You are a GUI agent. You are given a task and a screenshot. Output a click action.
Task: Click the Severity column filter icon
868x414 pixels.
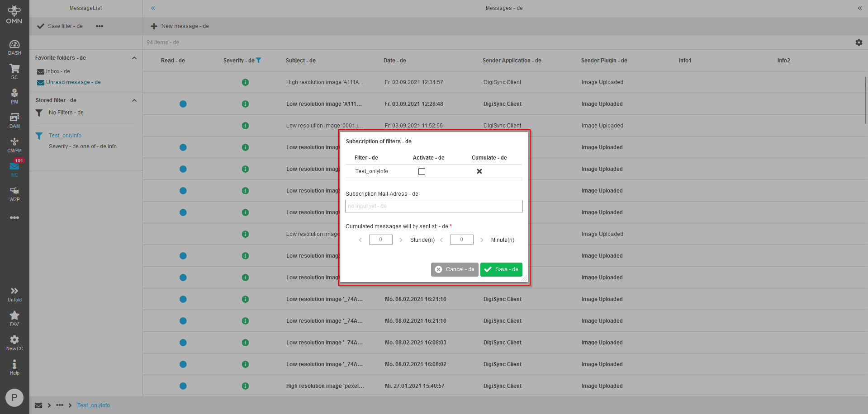(x=259, y=61)
